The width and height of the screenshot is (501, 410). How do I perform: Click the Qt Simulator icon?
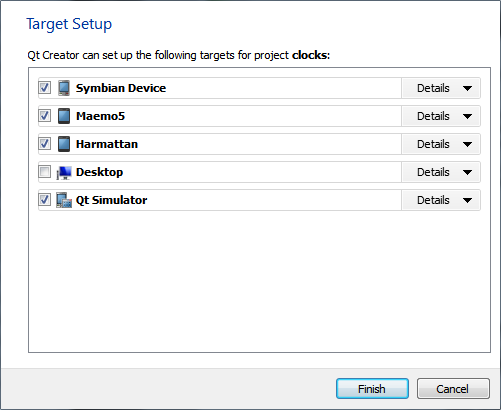(x=64, y=200)
